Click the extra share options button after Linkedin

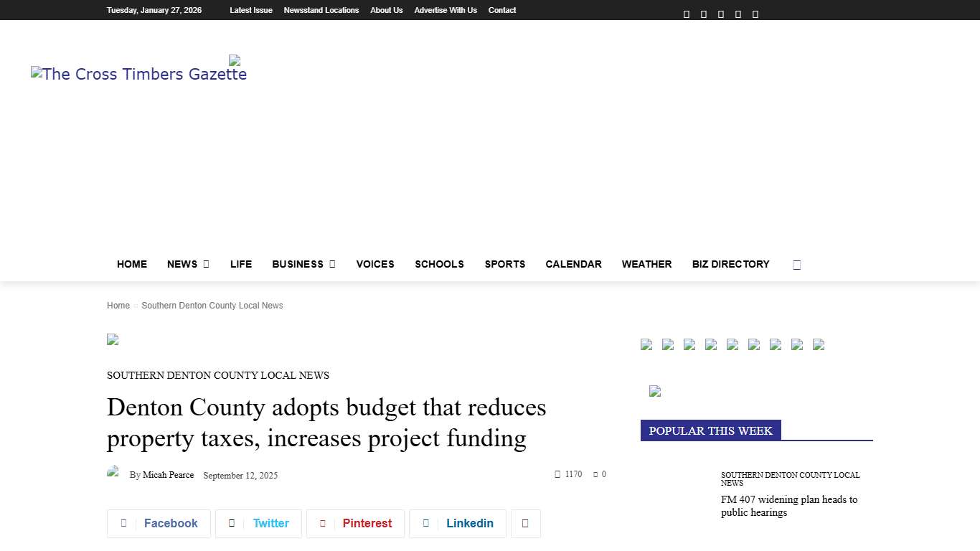tap(526, 524)
